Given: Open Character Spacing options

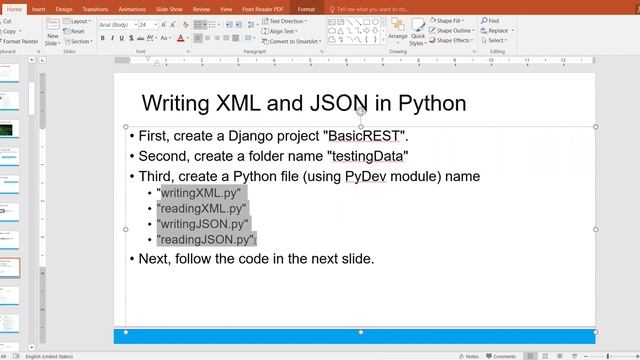Looking at the screenshot, I should point(152,38).
